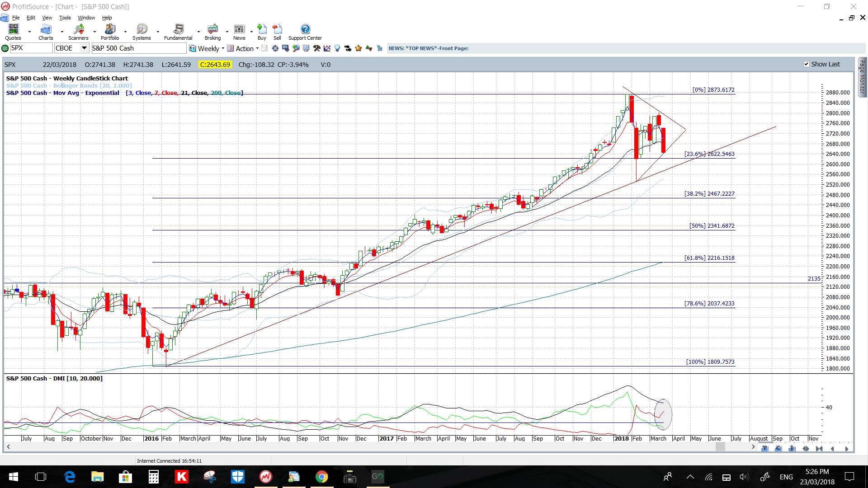Viewport: 868px width, 488px height.
Task: Open the Quotes toolbar icon
Action: coord(14,29)
